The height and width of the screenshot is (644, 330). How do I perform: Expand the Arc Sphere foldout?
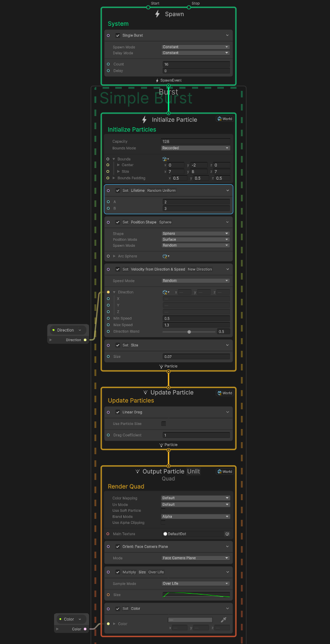click(x=114, y=256)
